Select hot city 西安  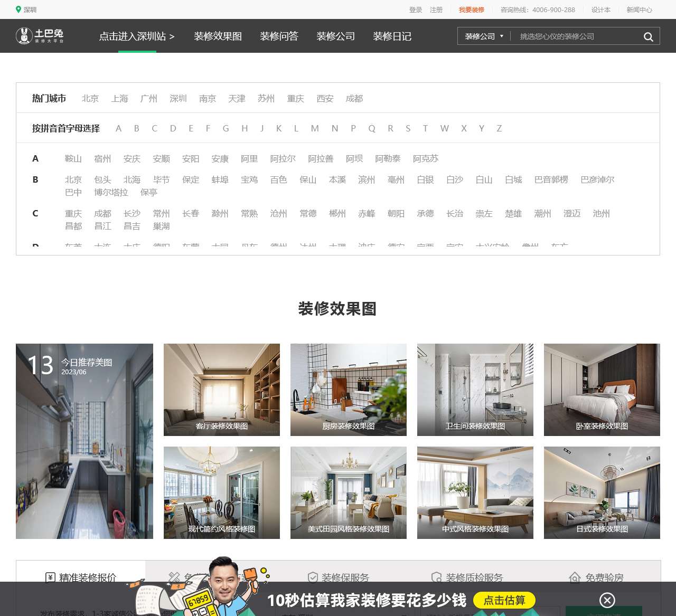tap(325, 98)
